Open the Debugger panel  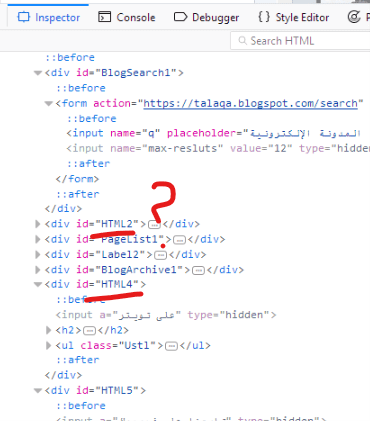[206, 17]
